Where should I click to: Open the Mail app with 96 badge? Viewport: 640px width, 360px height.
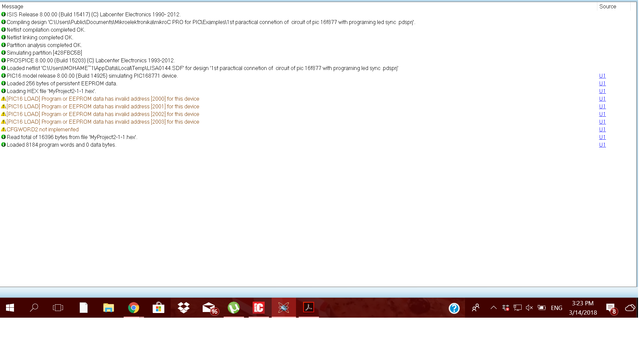click(x=209, y=308)
